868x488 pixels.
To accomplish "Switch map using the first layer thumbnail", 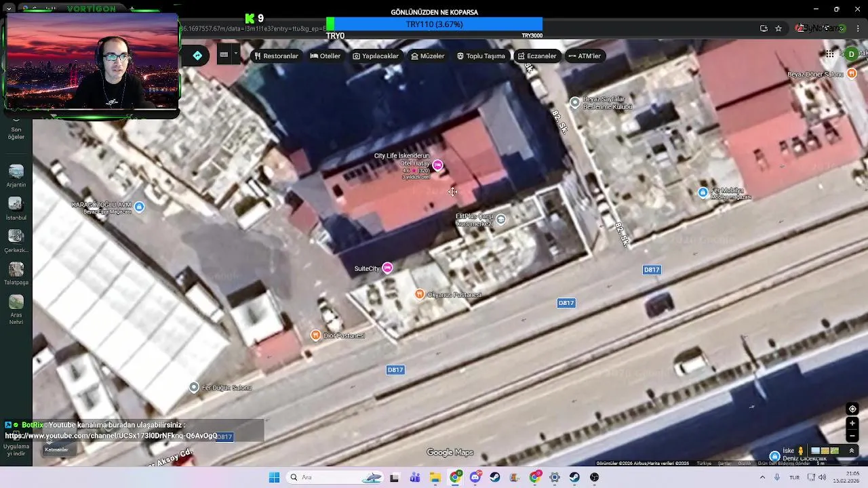I will [816, 451].
